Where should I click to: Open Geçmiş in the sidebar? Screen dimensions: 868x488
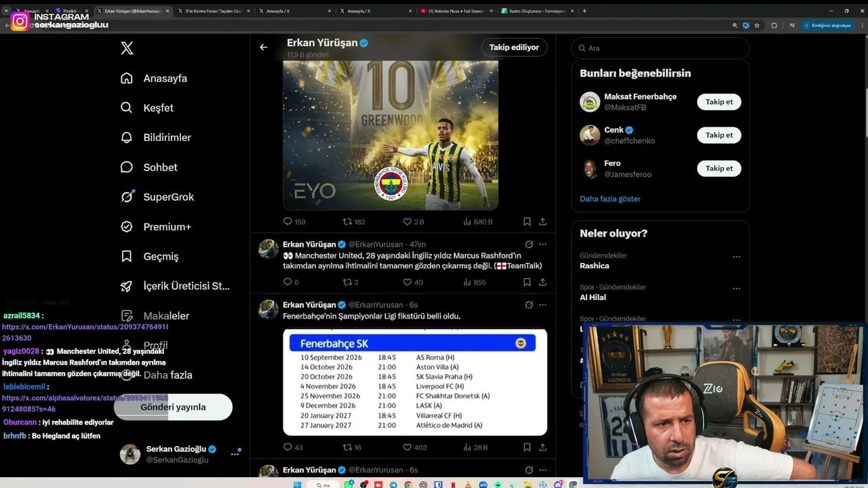pos(150,257)
